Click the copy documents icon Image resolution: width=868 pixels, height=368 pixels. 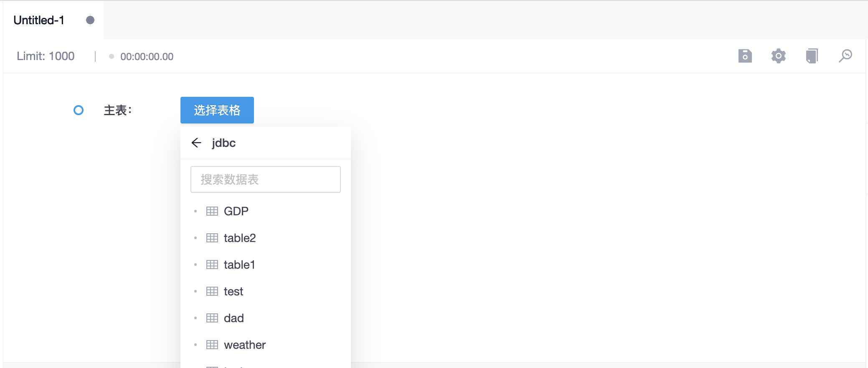[812, 56]
